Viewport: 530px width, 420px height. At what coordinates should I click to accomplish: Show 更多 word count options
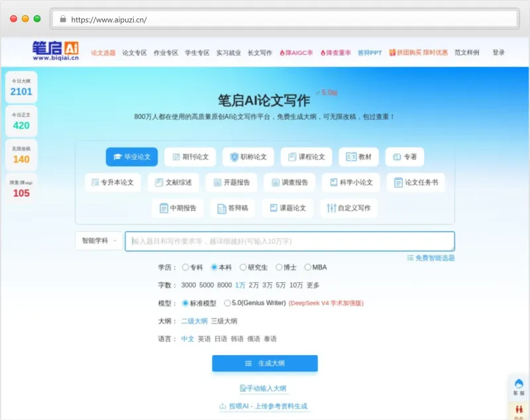click(313, 285)
